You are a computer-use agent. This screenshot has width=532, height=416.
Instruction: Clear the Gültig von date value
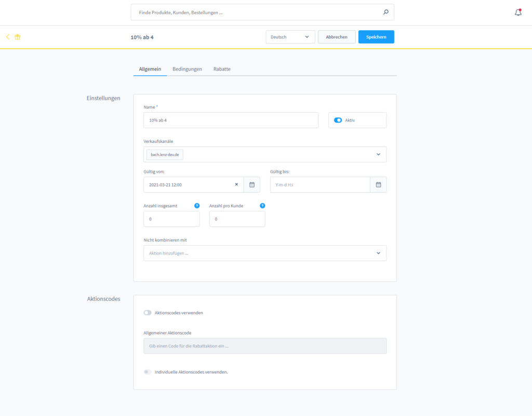click(x=236, y=184)
